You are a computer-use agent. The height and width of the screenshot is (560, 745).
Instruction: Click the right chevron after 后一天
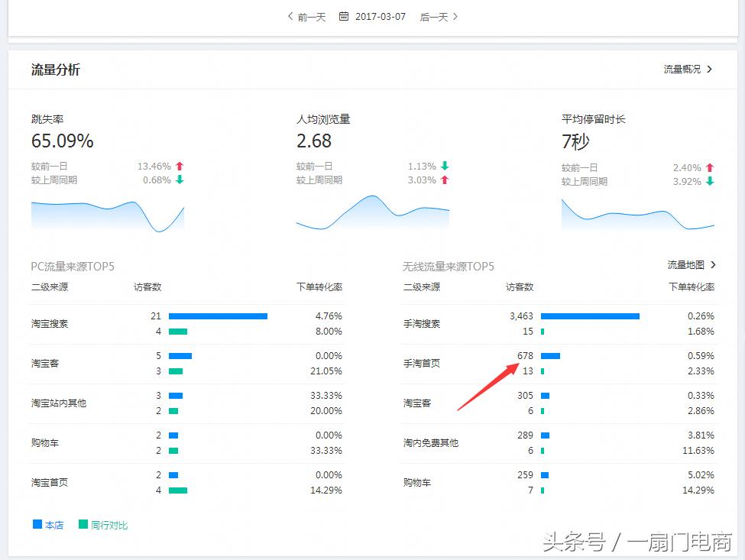coord(457,16)
